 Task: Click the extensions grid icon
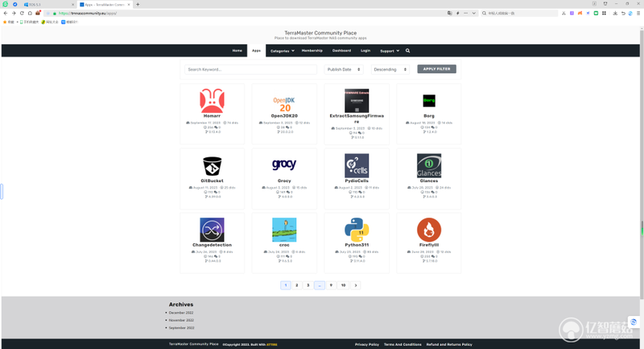604,13
